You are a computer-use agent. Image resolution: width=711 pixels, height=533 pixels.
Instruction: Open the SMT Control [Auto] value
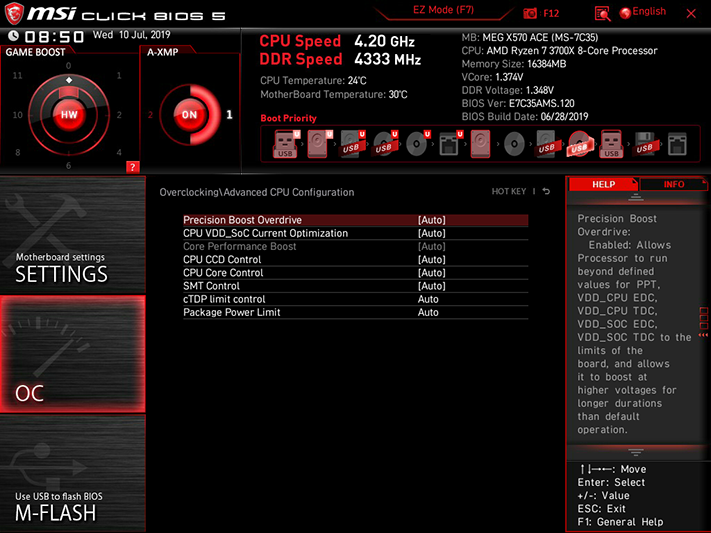click(432, 286)
